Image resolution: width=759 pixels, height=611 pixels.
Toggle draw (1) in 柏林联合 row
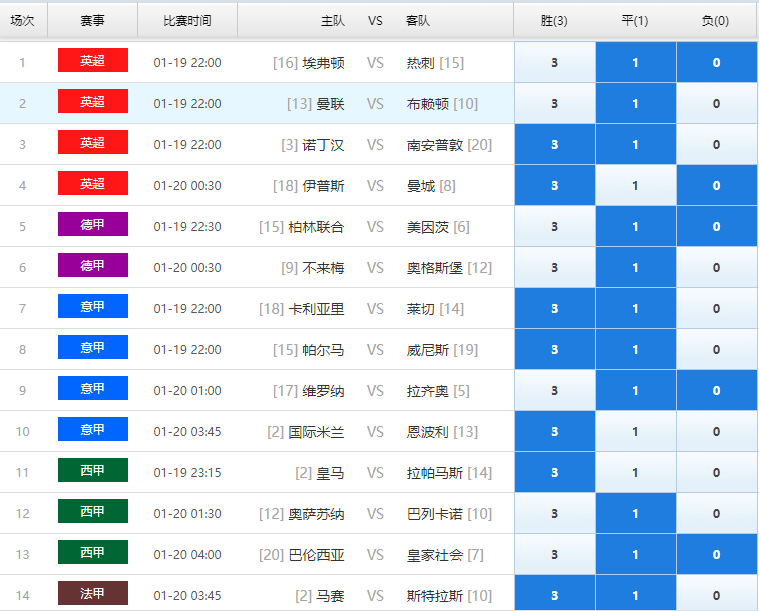[636, 227]
